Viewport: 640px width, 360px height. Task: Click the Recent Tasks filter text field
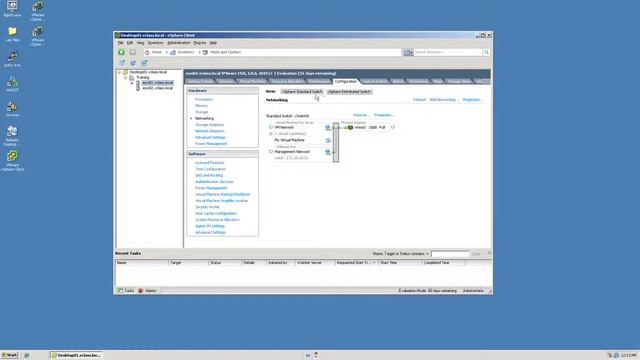pos(450,254)
